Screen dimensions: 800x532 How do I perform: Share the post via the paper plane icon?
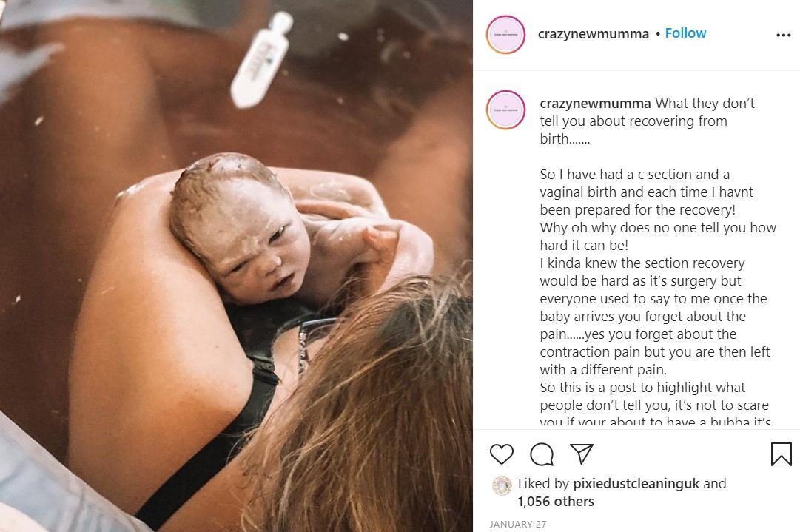click(x=581, y=454)
